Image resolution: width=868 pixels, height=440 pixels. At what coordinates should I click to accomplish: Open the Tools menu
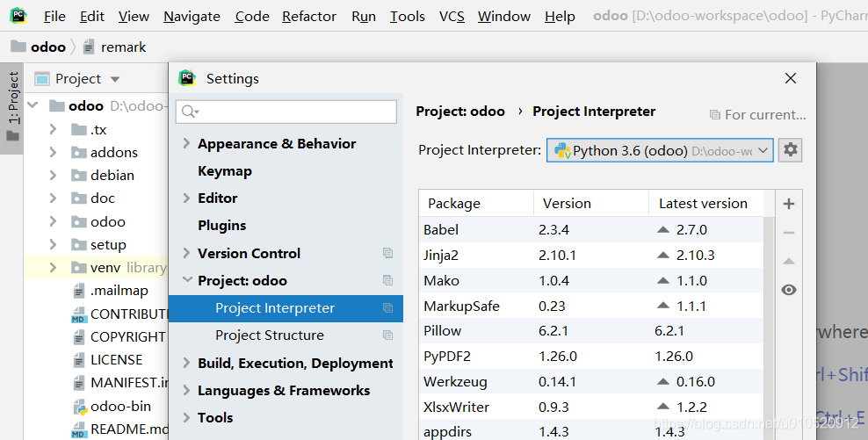point(408,17)
